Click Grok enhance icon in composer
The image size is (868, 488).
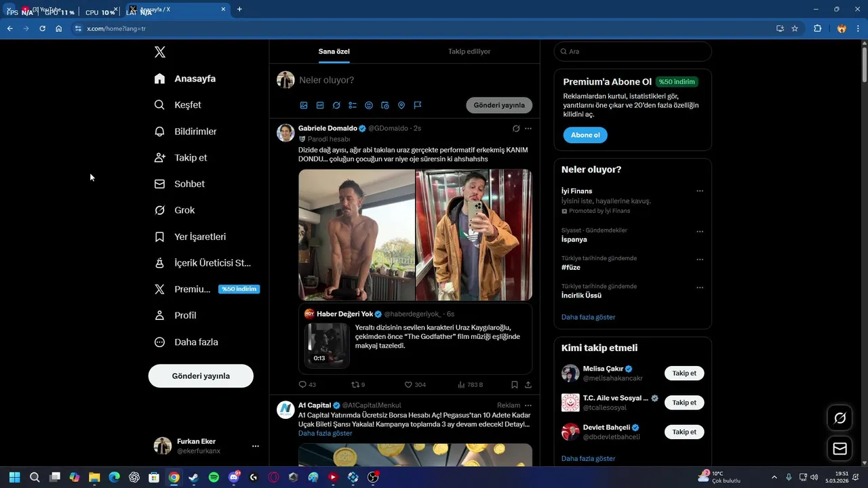[336, 105]
